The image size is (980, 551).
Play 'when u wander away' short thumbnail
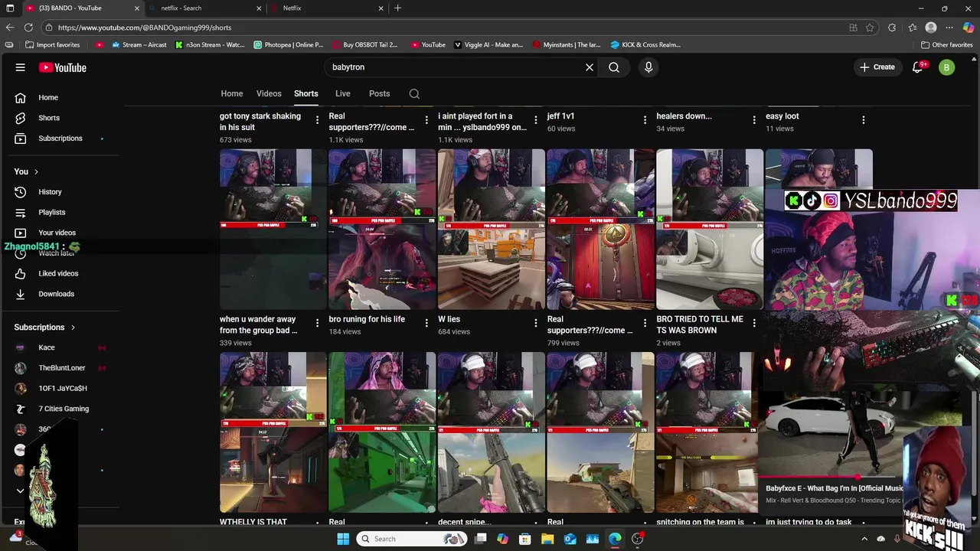[273, 229]
